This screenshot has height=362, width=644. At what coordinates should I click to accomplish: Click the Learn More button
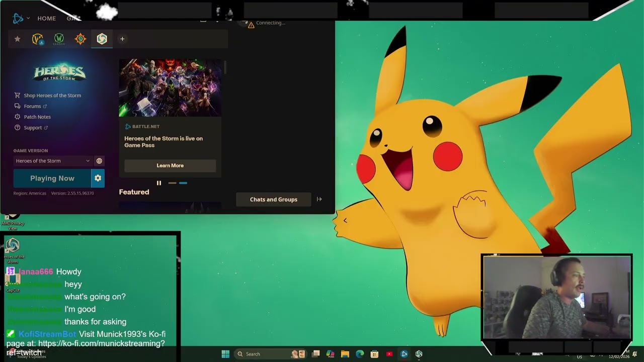click(170, 165)
